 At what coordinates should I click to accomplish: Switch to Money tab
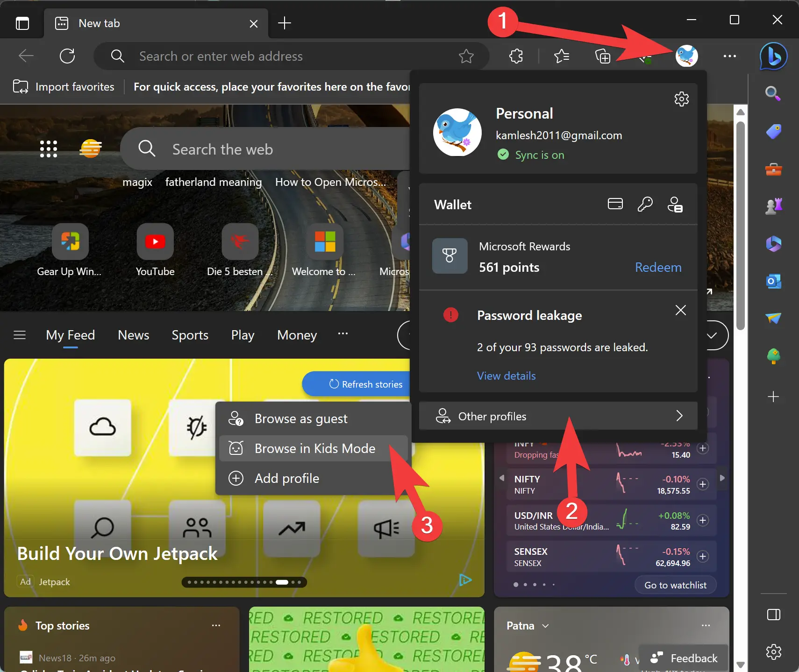click(297, 335)
